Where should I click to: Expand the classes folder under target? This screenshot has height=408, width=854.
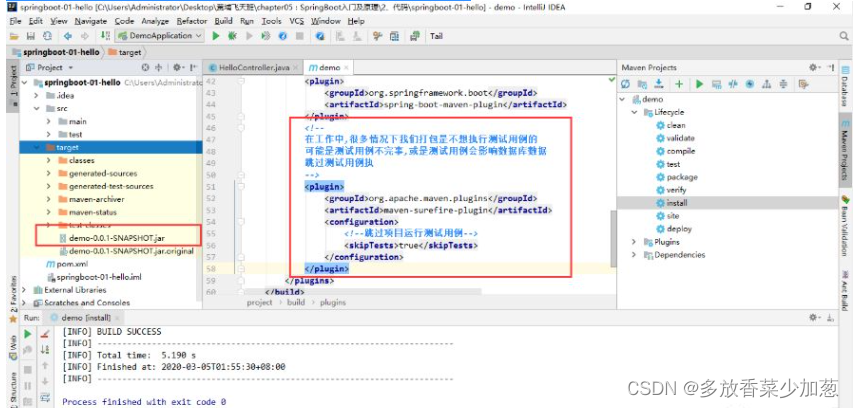49,160
